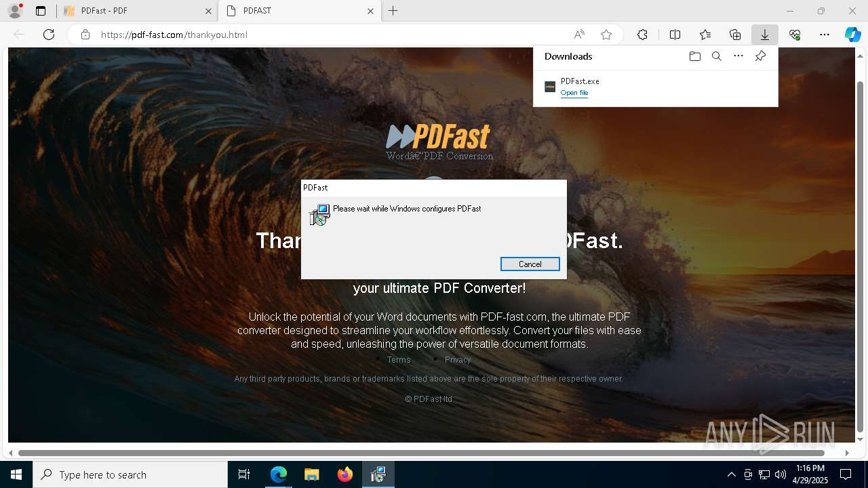Screen dimensions: 868x488
Task: Open the volume control tray icon
Action: pyautogui.click(x=781, y=474)
